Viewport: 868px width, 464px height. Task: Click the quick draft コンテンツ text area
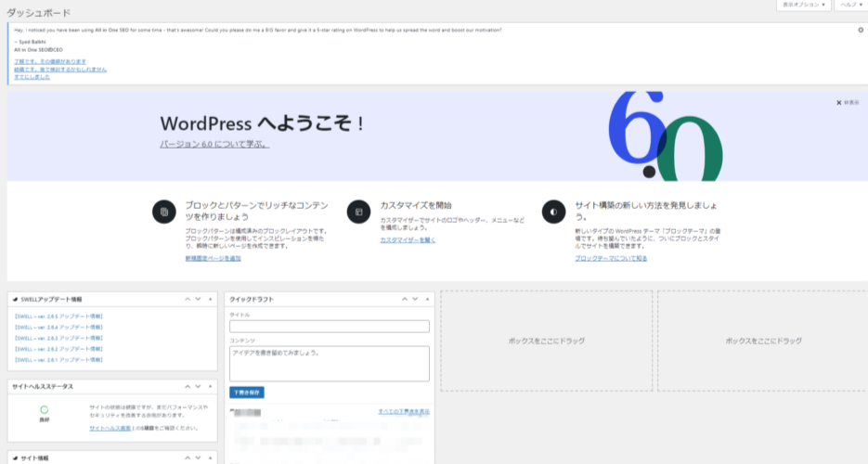[330, 364]
